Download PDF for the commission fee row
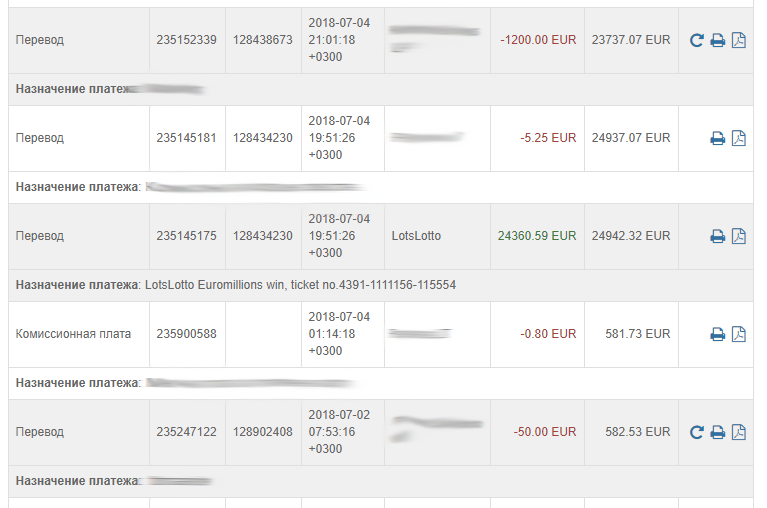Image resolution: width=767 pixels, height=508 pixels. pos(739,334)
